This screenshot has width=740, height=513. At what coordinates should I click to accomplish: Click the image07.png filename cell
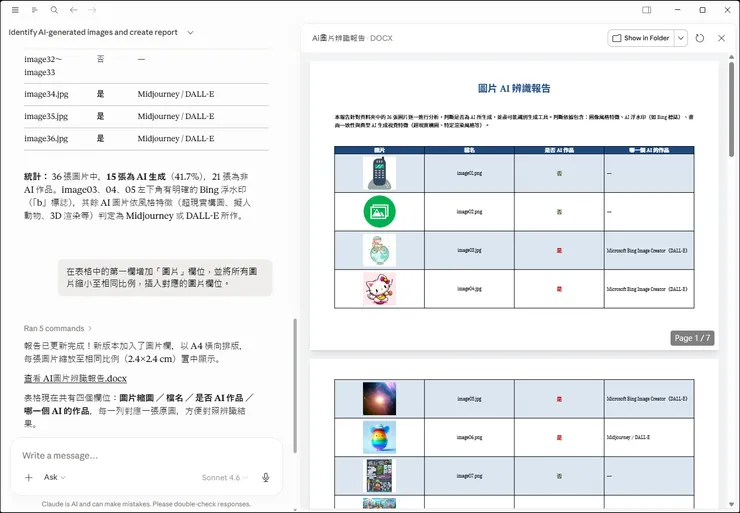pos(469,476)
